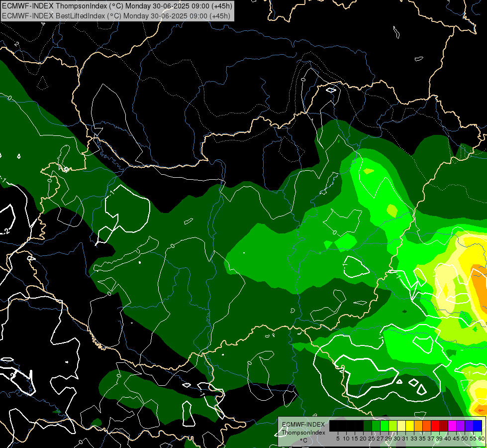Click the legend scale label 30

397,439
